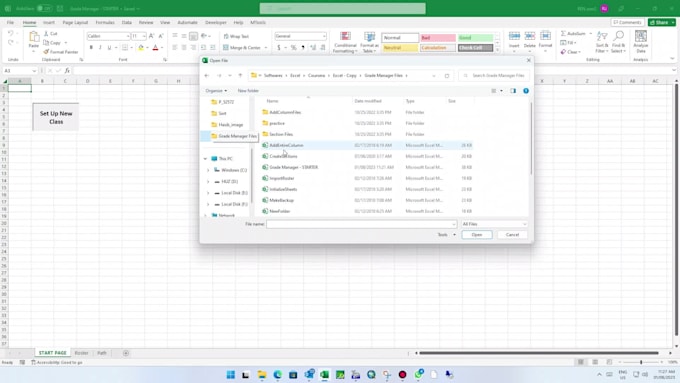Click the Set Up New Class button
The image size is (680, 383).
click(56, 117)
